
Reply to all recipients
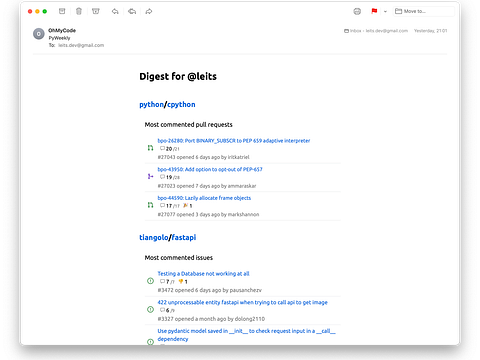[132, 11]
